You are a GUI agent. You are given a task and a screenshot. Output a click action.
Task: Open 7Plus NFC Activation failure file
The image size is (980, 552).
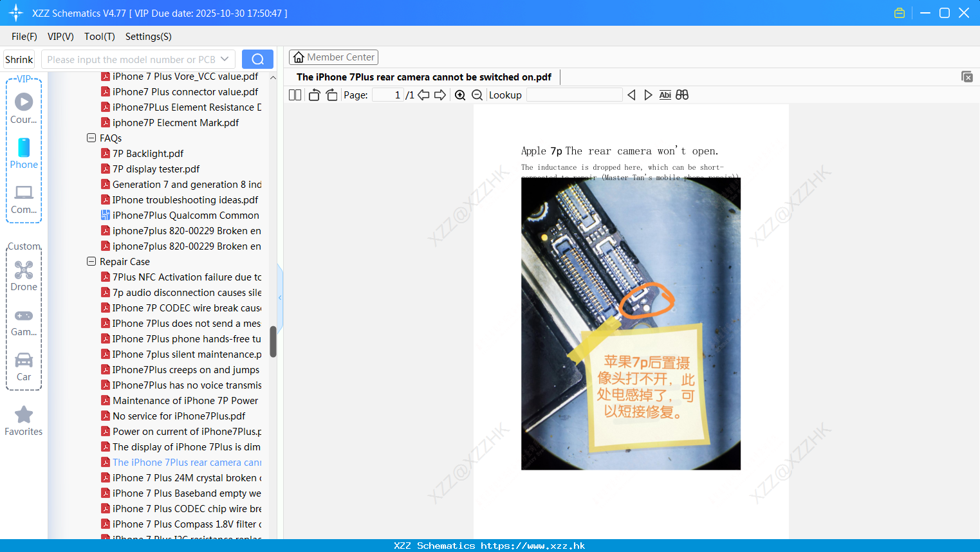(x=181, y=277)
